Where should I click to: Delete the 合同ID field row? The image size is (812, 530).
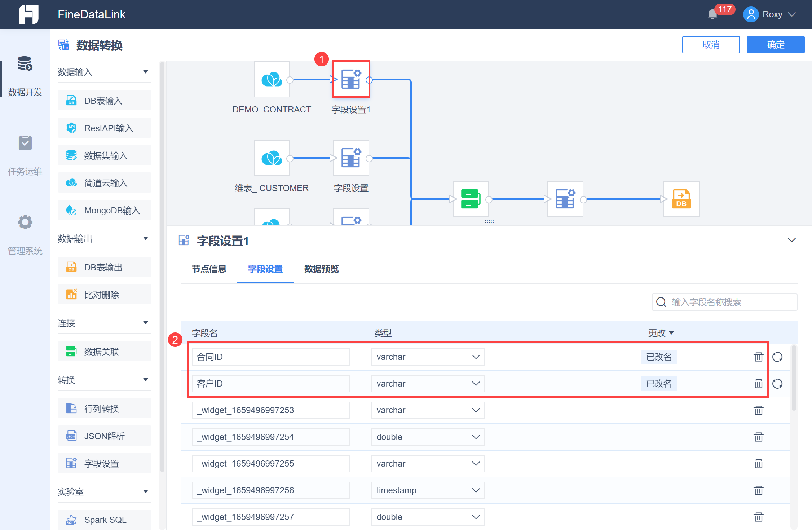[758, 357]
